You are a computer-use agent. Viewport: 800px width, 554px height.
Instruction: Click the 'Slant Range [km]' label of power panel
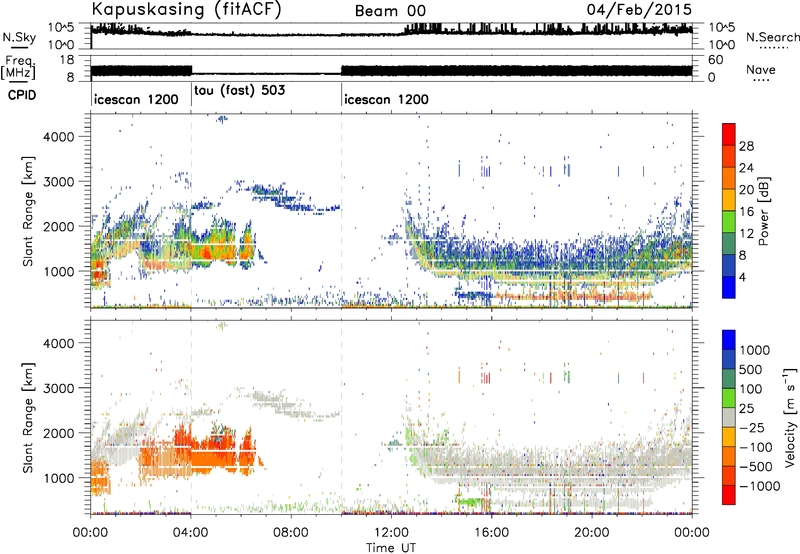(28, 211)
